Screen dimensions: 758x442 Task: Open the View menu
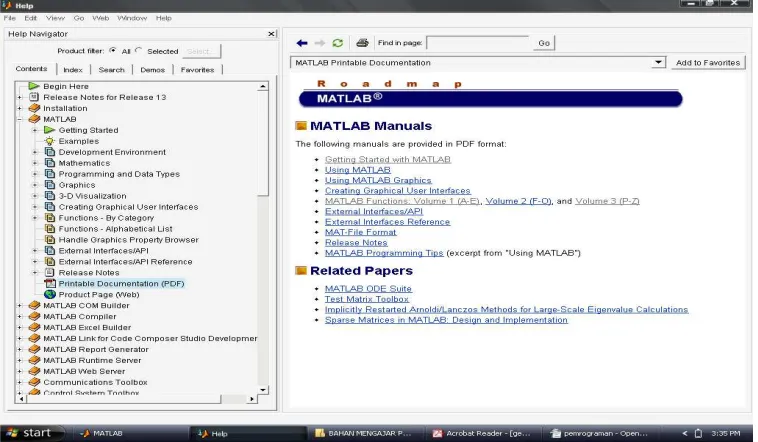click(56, 18)
